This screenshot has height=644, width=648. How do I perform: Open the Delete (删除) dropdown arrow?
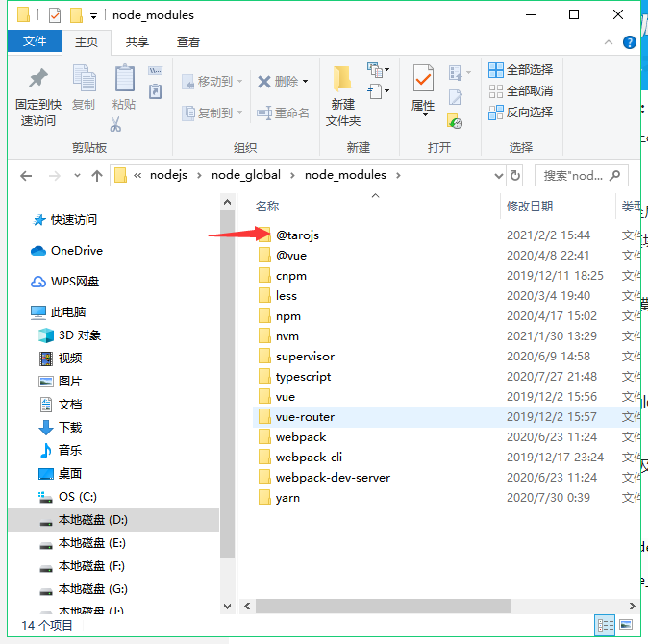[305, 81]
